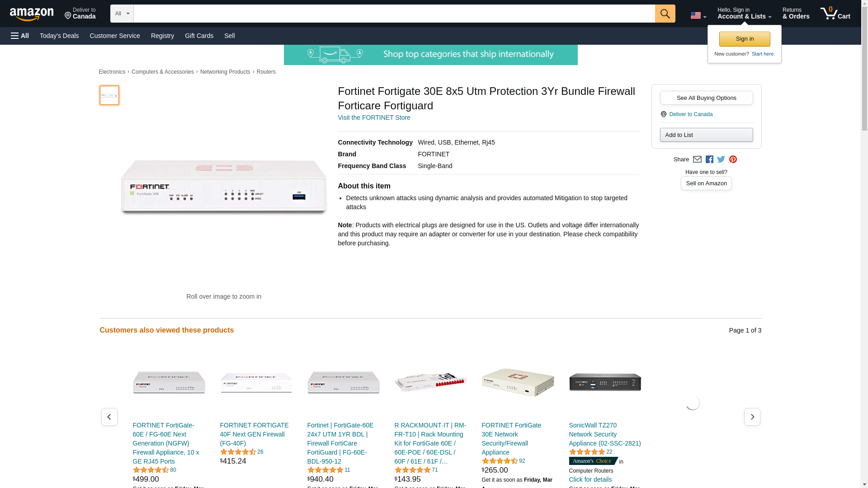This screenshot has height=488, width=868.
Task: Pin product on Pinterest
Action: click(x=733, y=160)
